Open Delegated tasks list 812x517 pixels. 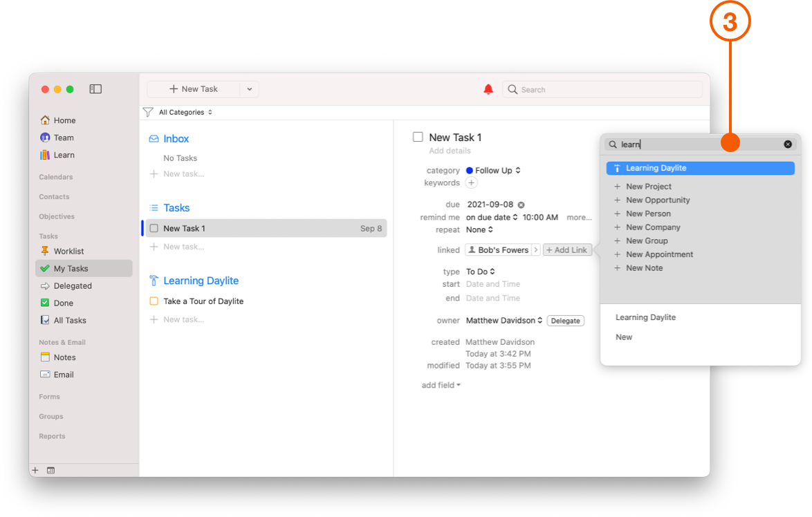tap(66, 285)
